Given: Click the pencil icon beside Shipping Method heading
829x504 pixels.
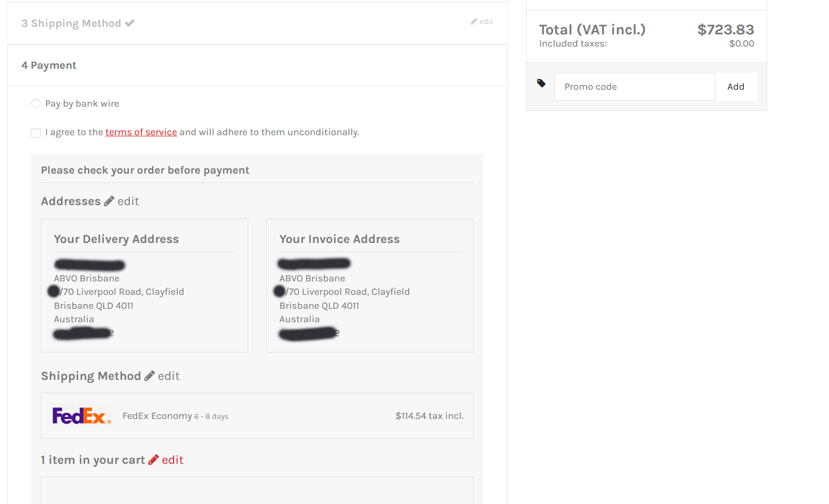Looking at the screenshot, I should 149,375.
